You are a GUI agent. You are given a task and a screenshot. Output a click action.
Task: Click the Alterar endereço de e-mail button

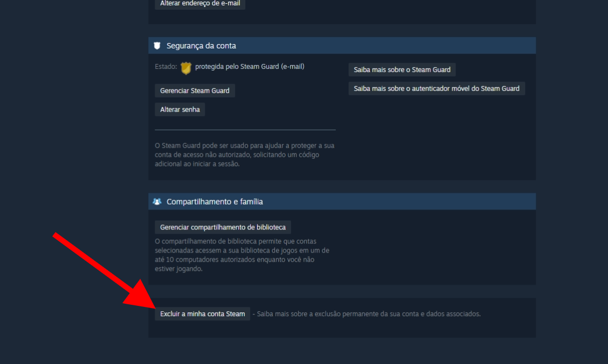click(x=200, y=3)
